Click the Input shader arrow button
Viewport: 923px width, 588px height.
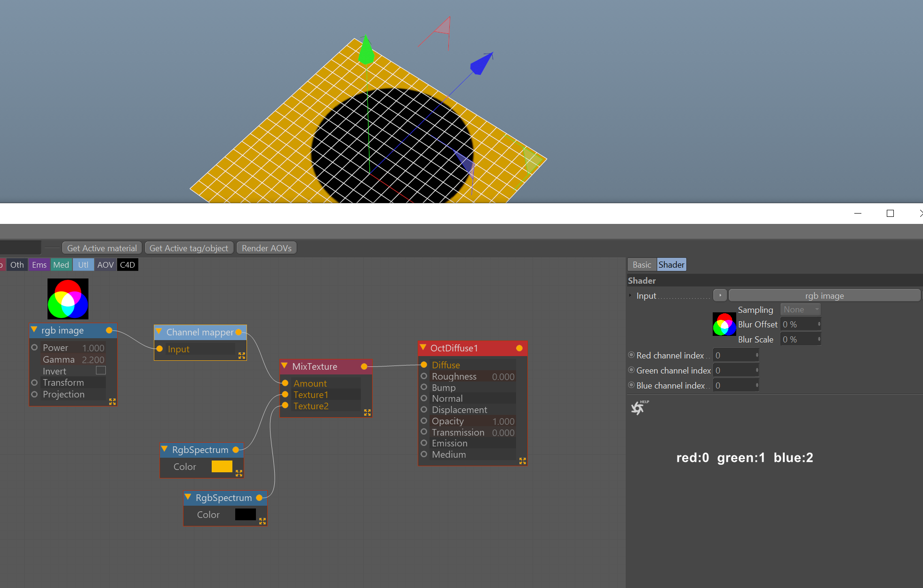[720, 295]
